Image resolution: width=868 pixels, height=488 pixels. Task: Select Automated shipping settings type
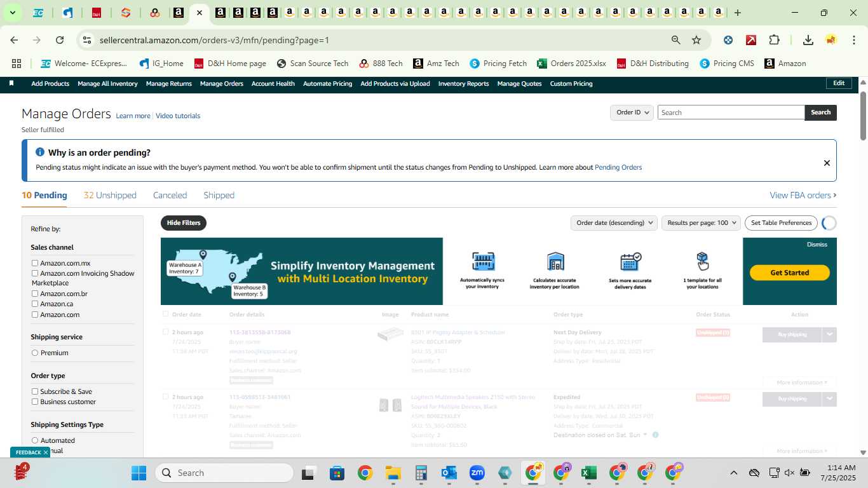(x=35, y=440)
